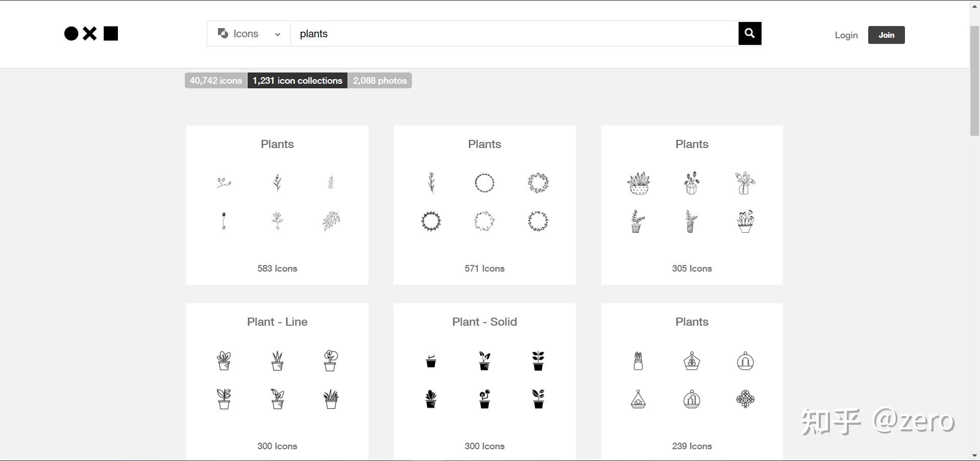The height and width of the screenshot is (461, 980).
Task: Open the 583 Icons collection link
Action: 277,269
